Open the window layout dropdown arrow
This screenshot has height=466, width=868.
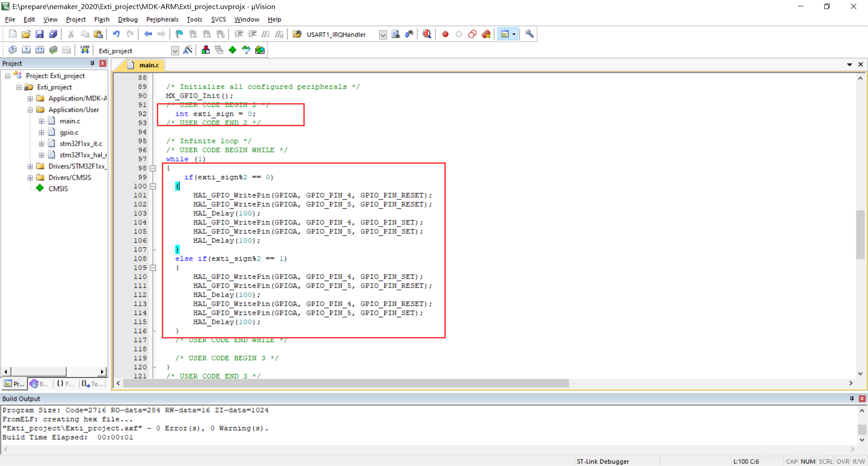514,34
